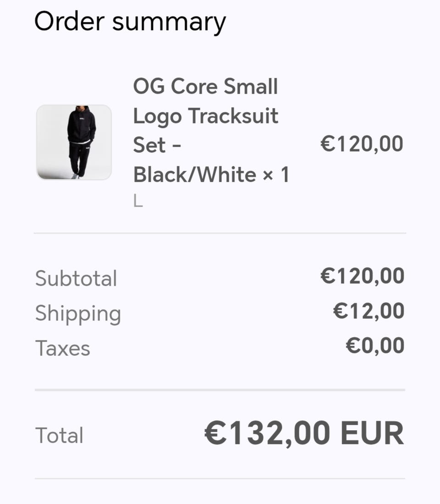Click the divider line below the product
This screenshot has width=440, height=504.
tap(220, 233)
